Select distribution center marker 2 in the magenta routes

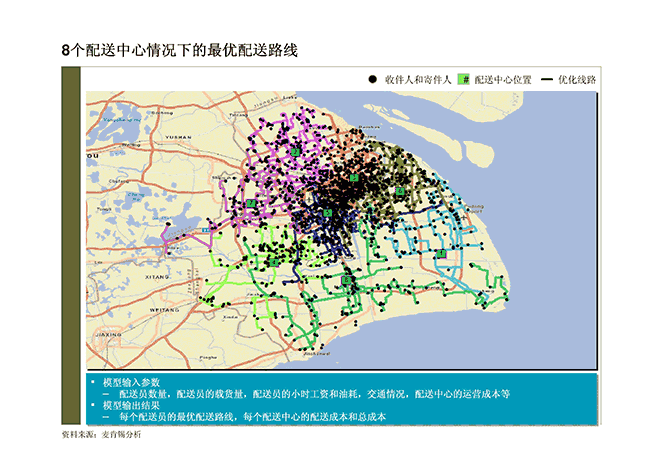(295, 151)
